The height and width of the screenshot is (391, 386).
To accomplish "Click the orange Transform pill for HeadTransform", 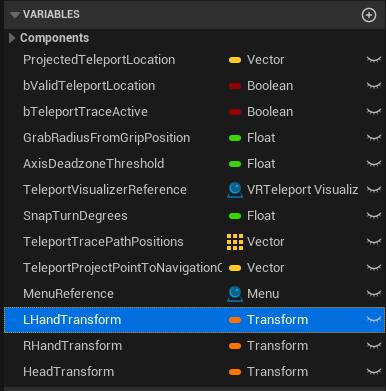I will [x=235, y=372].
